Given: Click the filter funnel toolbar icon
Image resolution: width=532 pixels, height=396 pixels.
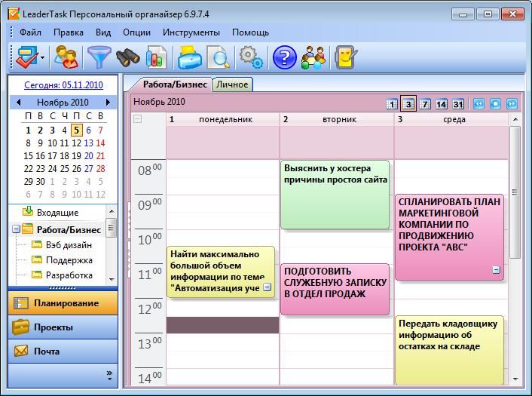Looking at the screenshot, I should coord(98,57).
